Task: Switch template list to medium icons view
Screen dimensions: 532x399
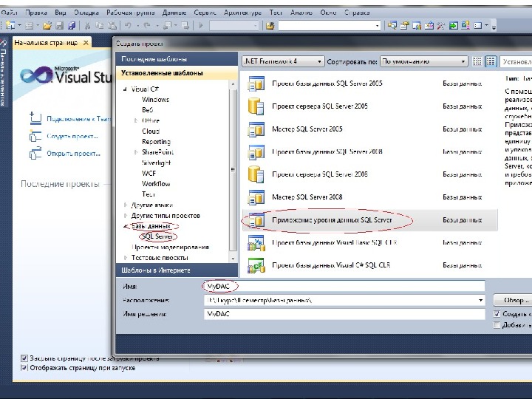Action: point(491,61)
